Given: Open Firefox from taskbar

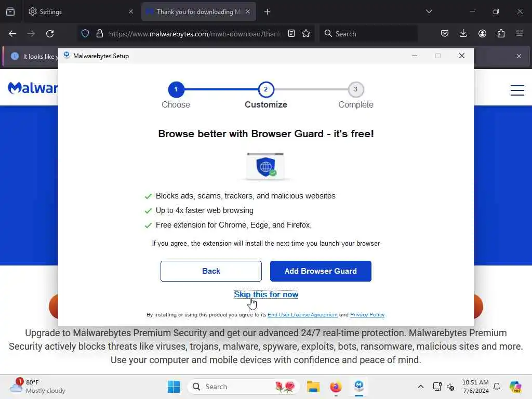Looking at the screenshot, I should point(336,387).
